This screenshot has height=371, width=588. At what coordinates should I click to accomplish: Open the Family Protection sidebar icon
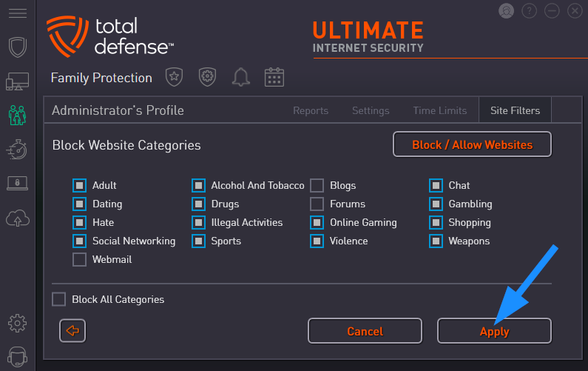(x=17, y=116)
